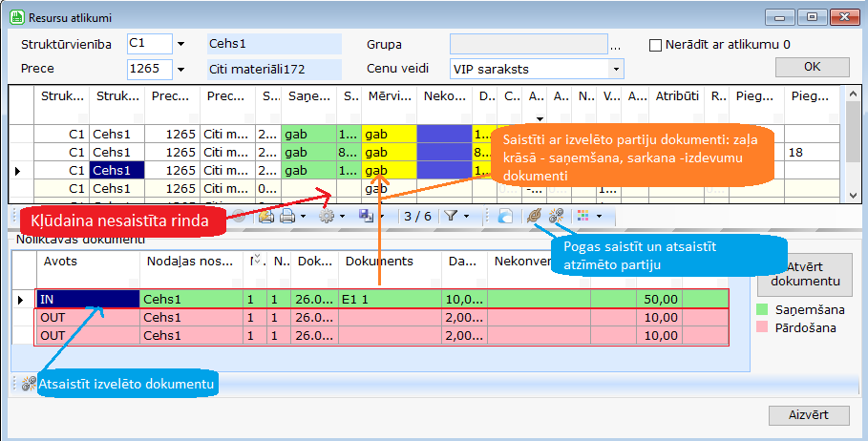Expand the gear settings dropdown arrow

[342, 217]
